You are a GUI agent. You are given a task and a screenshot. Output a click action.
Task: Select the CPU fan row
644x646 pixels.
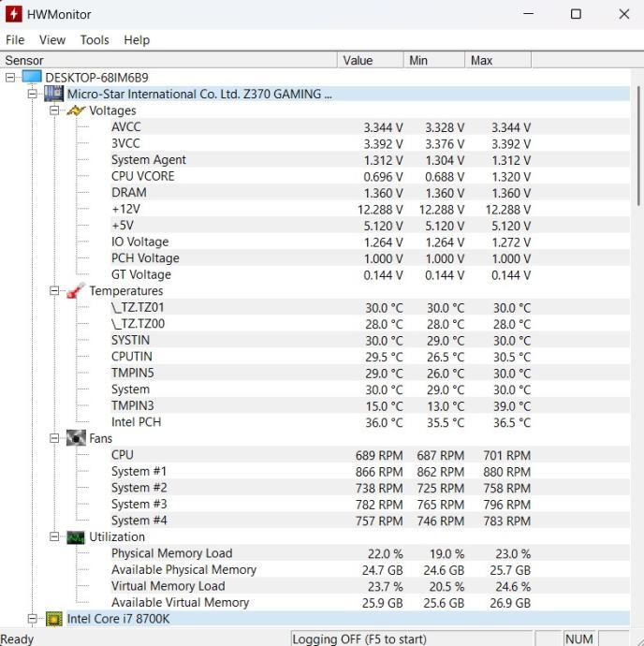coord(370,455)
